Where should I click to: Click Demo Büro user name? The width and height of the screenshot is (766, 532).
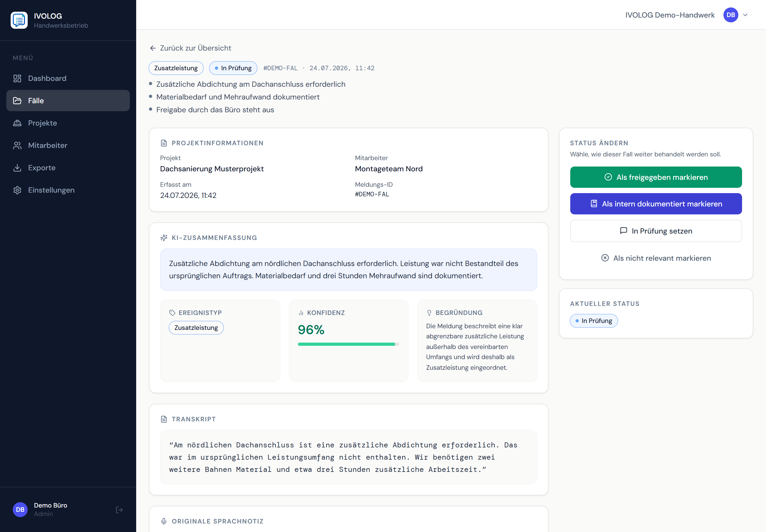pyautogui.click(x=50, y=505)
